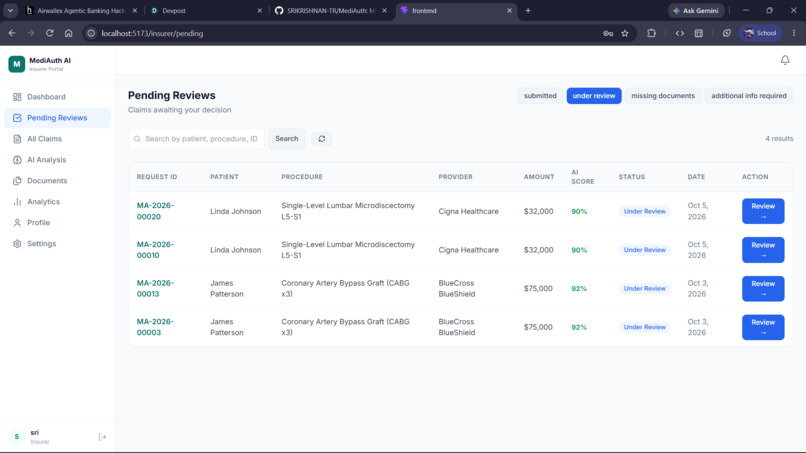Close the frontend browser tab
Image resolution: width=806 pixels, height=453 pixels.
509,10
